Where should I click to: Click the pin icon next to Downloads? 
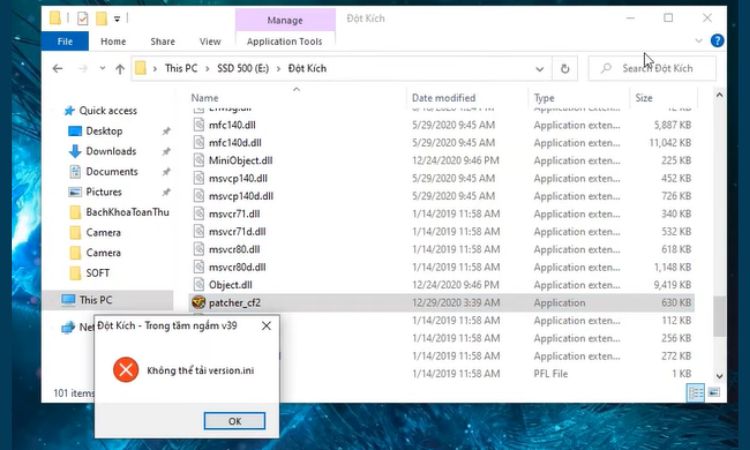[x=166, y=152]
